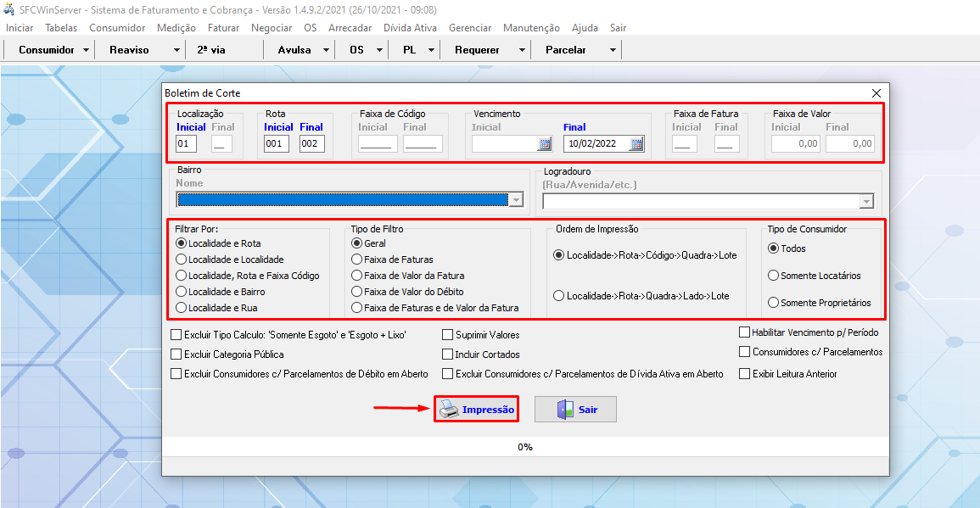Expand the Bairro Nome dropdown
This screenshot has width=980, height=508.
pyautogui.click(x=516, y=200)
